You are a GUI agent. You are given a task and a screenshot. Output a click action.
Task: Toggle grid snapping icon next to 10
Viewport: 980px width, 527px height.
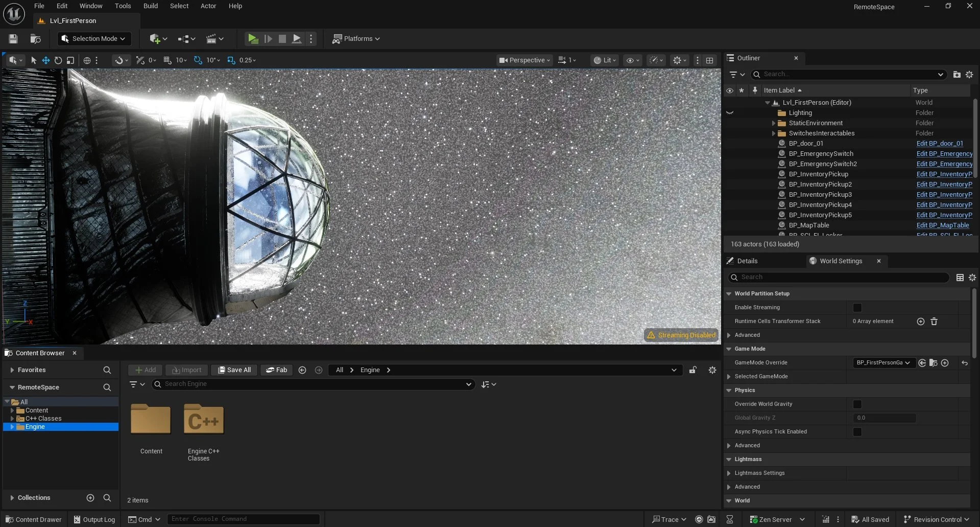(168, 60)
